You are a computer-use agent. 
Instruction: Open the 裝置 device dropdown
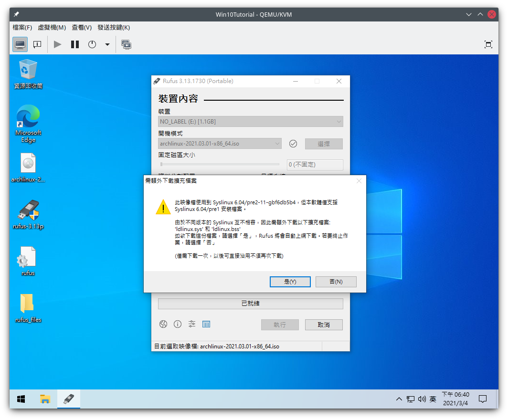(x=251, y=122)
